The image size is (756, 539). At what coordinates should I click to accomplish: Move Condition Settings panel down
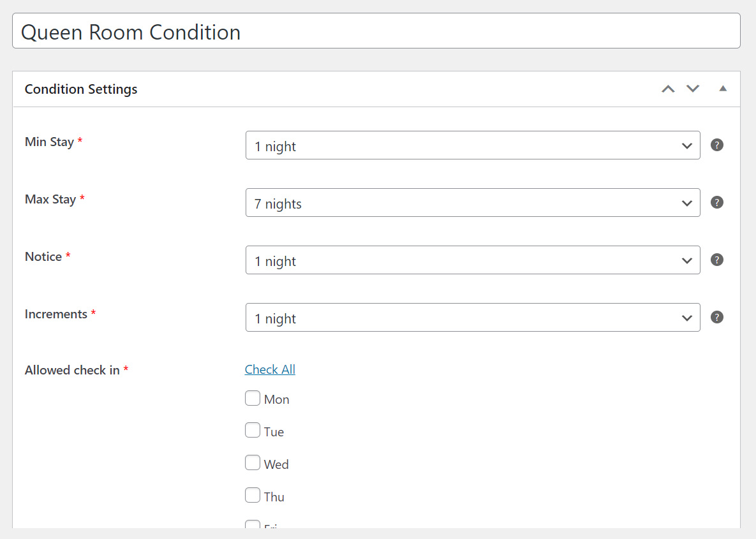693,89
